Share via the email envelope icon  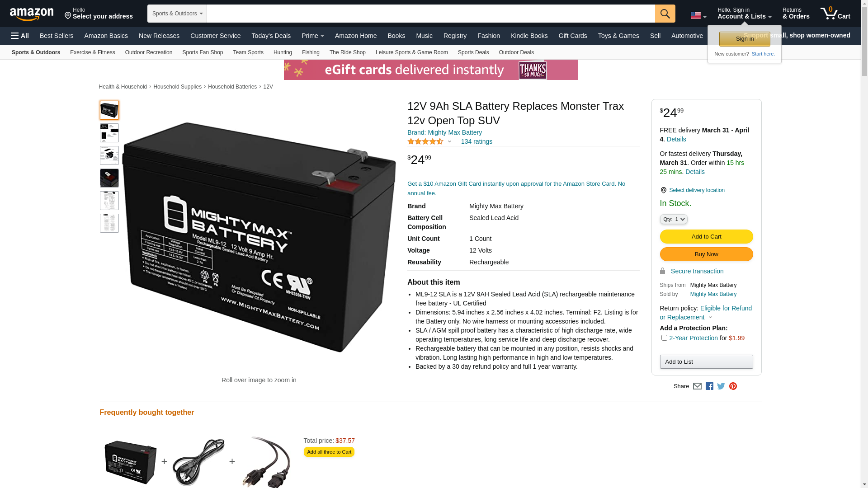click(x=697, y=386)
